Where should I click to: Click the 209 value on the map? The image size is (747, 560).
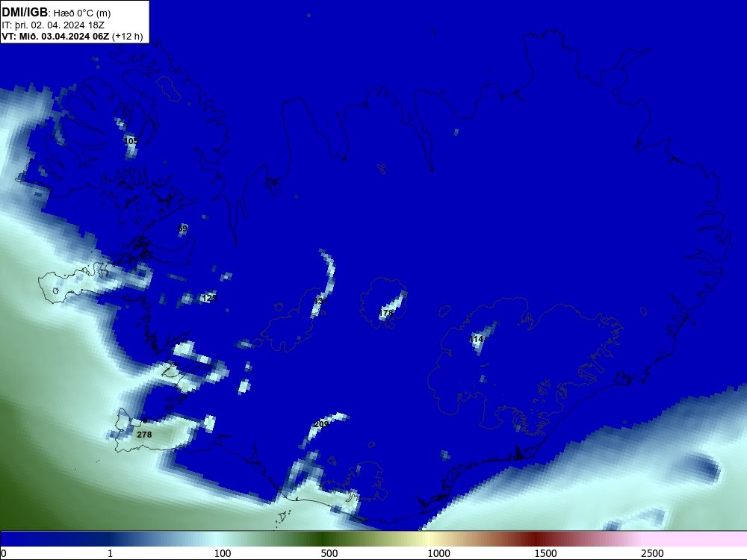[x=322, y=424]
